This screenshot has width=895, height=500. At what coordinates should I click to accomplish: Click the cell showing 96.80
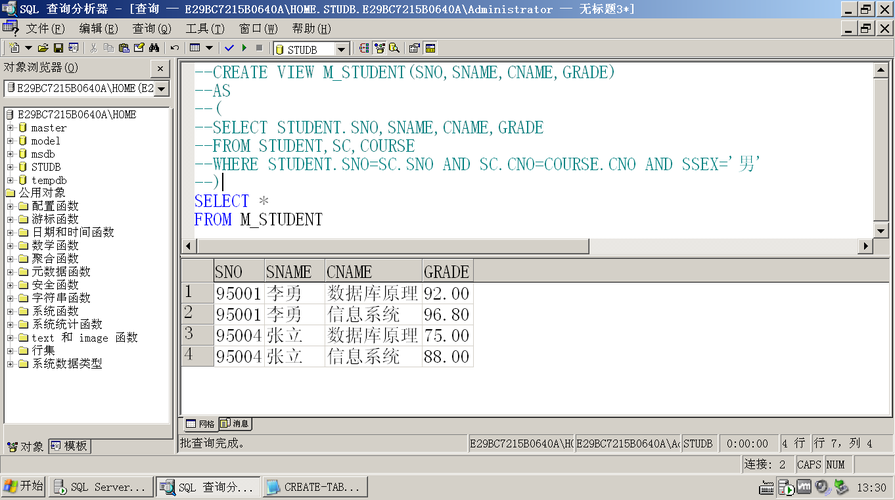448,314
